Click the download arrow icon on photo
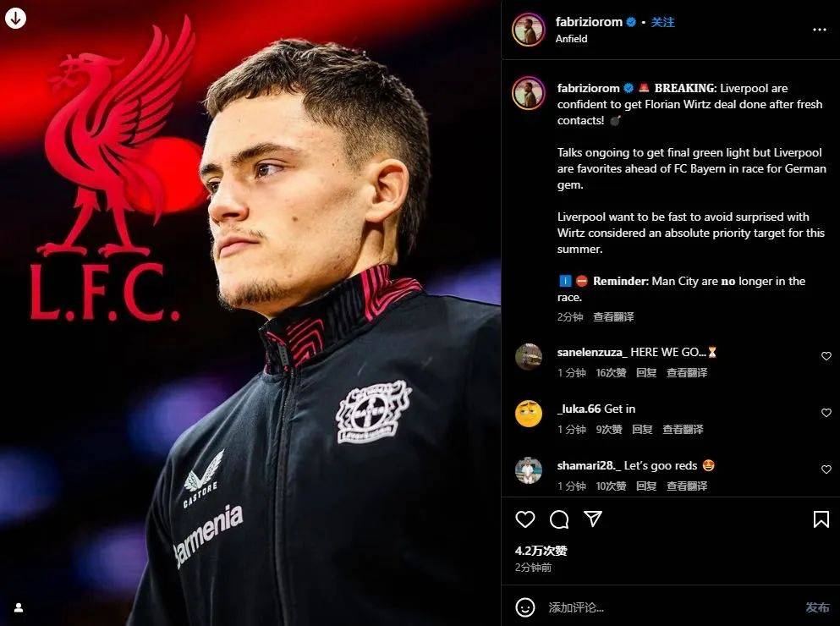Viewport: 840px width, 626px height. click(x=15, y=18)
